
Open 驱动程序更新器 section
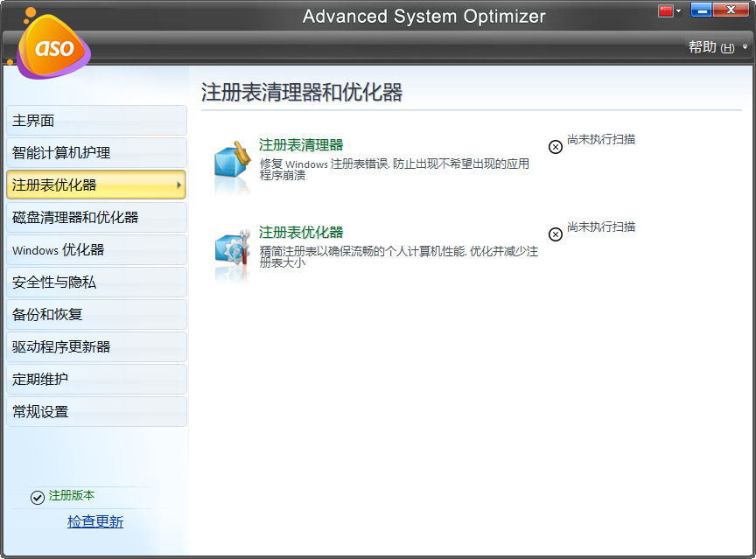(x=96, y=346)
